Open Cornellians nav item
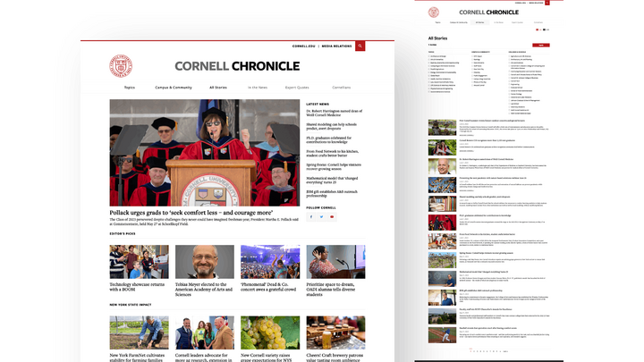Screen dimensions: 644x362 click(342, 88)
